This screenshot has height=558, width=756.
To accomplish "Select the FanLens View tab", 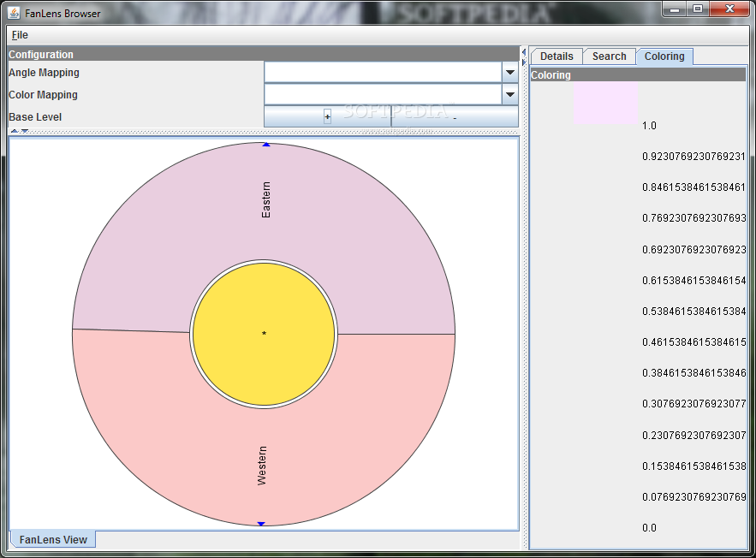I will coord(53,539).
